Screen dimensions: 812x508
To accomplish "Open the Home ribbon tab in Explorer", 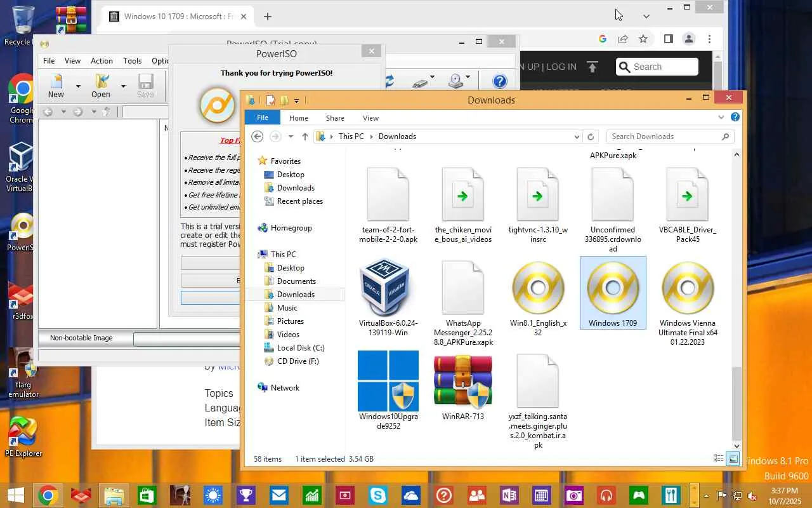I will [299, 118].
